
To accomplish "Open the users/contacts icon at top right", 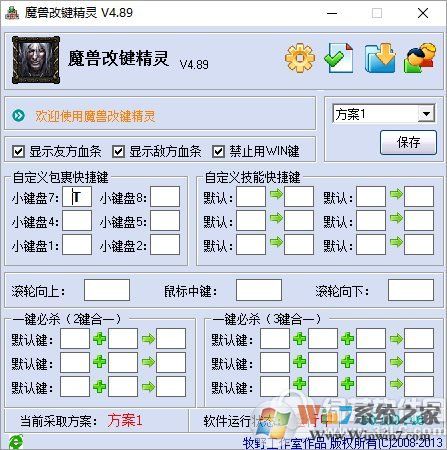I will point(420,58).
